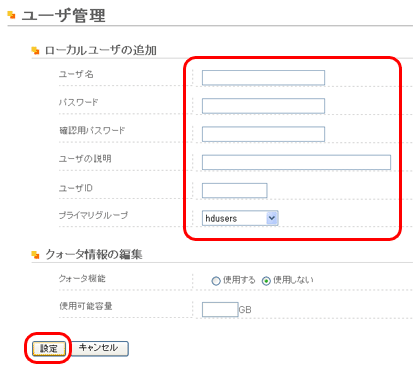Click the 使用可能容量 label
This screenshot has width=413, height=366.
(86, 306)
